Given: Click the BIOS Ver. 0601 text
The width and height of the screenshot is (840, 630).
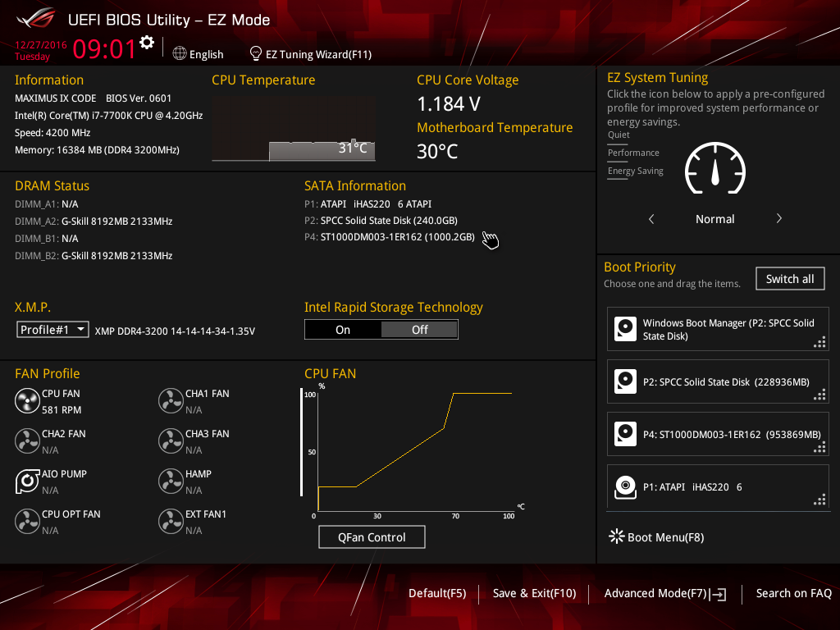Looking at the screenshot, I should click(x=138, y=98).
